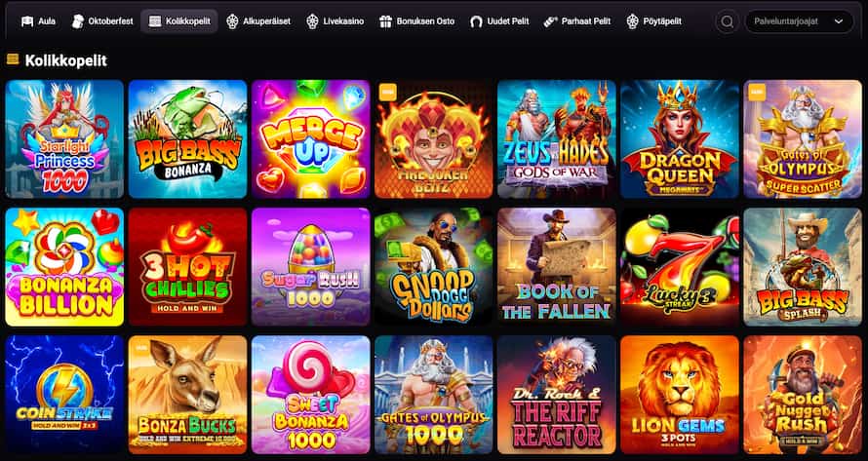This screenshot has width=868, height=461.
Task: Click the Pöytäpelit chip icon
Action: tap(633, 21)
